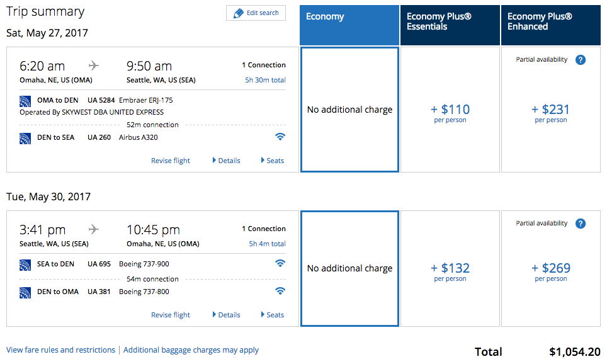Open Partial availability help icon for May 27 flight
The height and width of the screenshot is (364, 607).
[581, 60]
